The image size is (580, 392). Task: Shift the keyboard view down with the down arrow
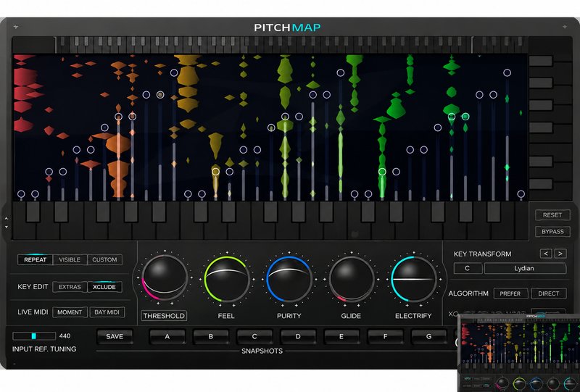[x=7, y=227]
